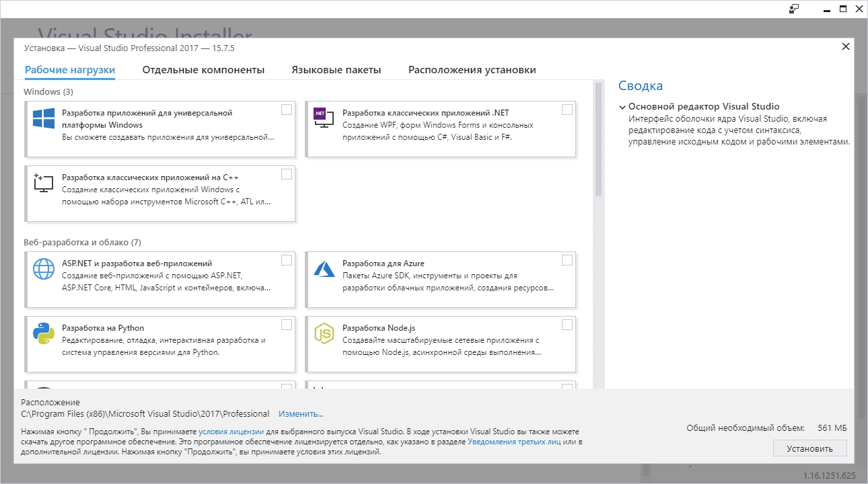Check the classic .NET applications workload checkbox
Viewport: 868px width, 484px height.
[567, 110]
